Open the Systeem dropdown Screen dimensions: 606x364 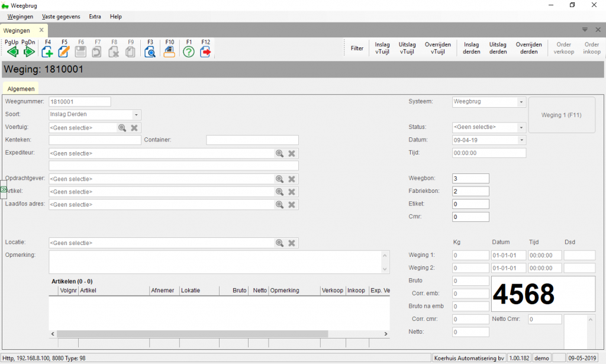pyautogui.click(x=521, y=102)
